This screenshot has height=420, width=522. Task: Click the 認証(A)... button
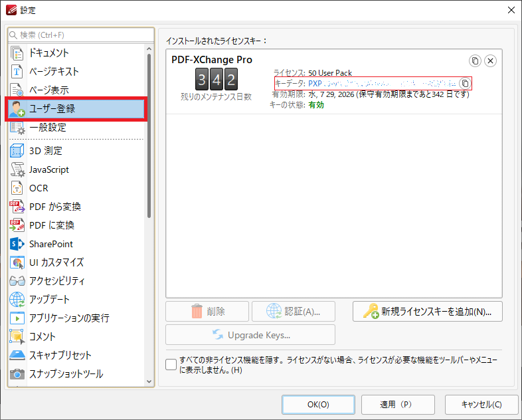click(x=294, y=312)
